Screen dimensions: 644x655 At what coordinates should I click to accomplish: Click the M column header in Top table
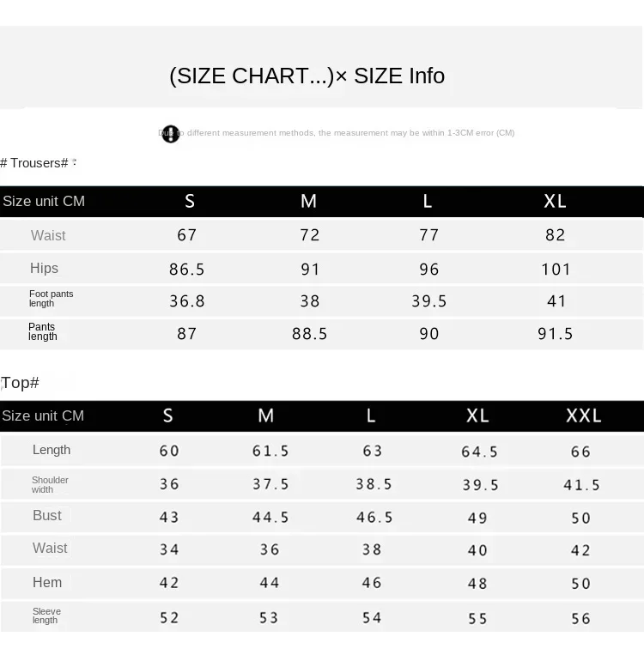[266, 415]
